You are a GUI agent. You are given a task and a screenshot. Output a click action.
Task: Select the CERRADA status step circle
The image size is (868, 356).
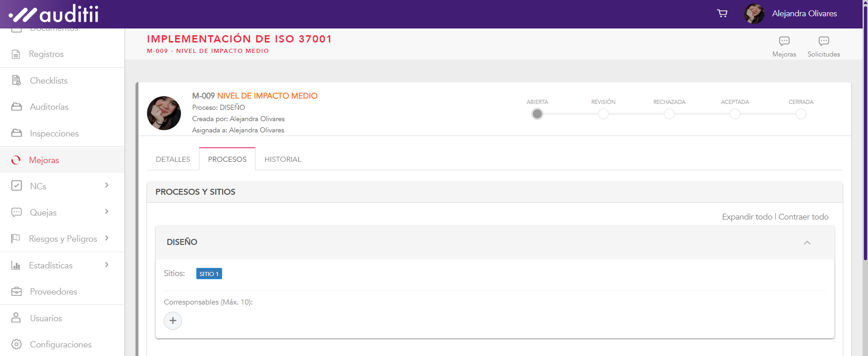[x=801, y=114]
